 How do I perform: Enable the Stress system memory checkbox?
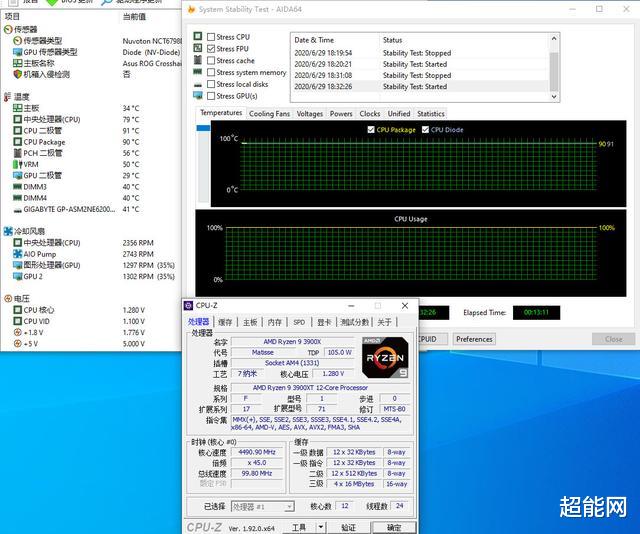pyautogui.click(x=211, y=72)
